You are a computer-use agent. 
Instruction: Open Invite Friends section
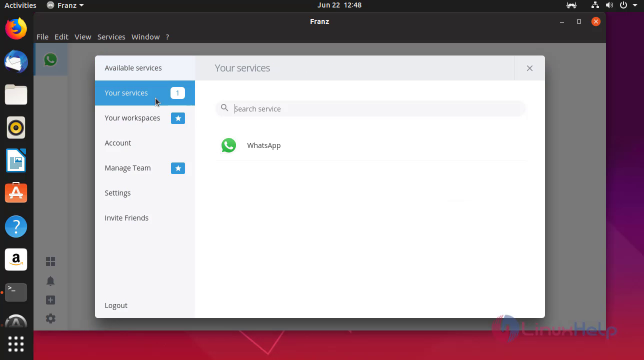pyautogui.click(x=145, y=218)
